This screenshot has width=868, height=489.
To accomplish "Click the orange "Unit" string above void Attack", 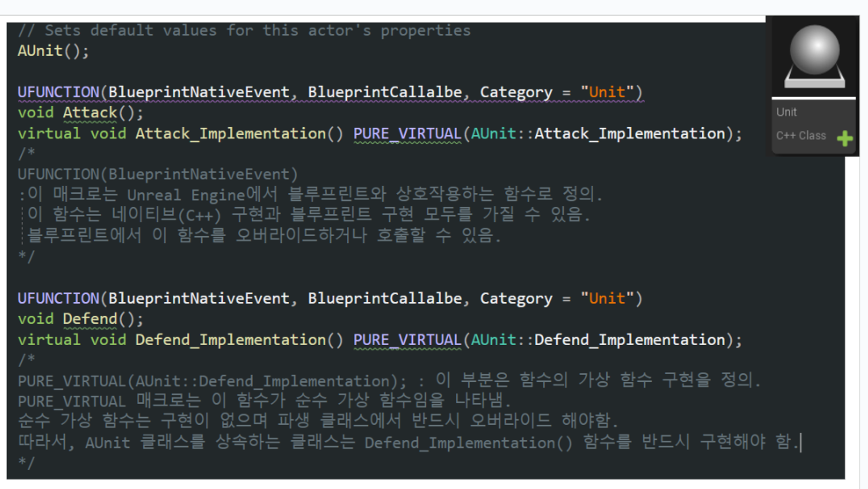I will (x=607, y=92).
